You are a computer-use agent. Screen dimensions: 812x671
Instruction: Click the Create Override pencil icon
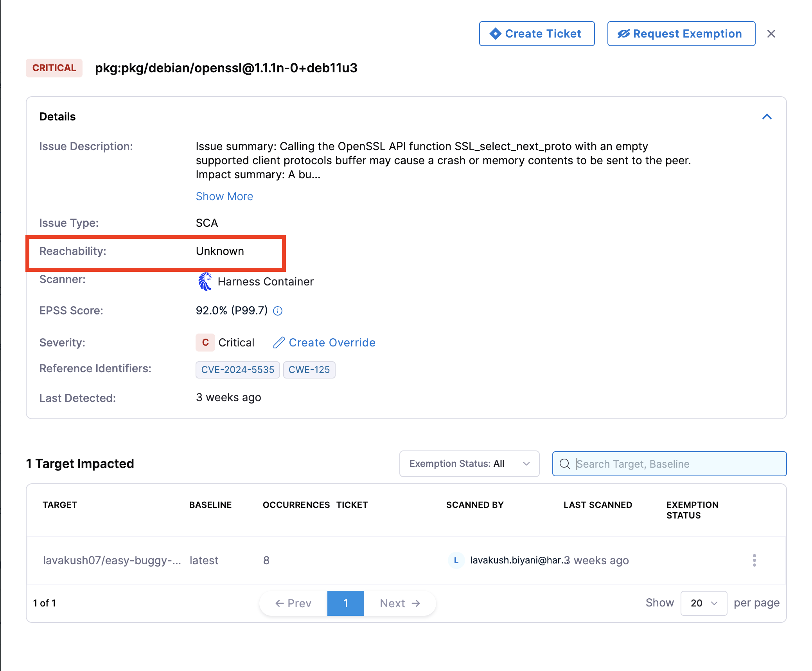point(279,343)
